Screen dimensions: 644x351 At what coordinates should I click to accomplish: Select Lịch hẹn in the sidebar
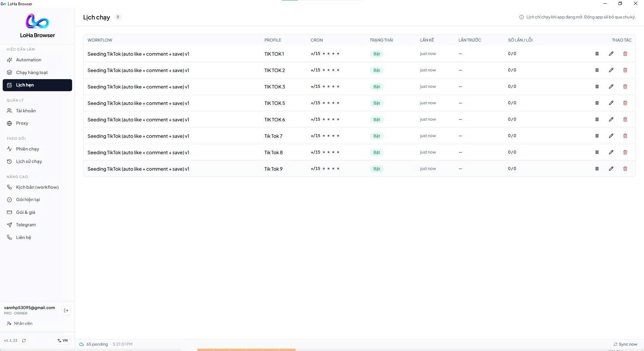click(x=37, y=85)
